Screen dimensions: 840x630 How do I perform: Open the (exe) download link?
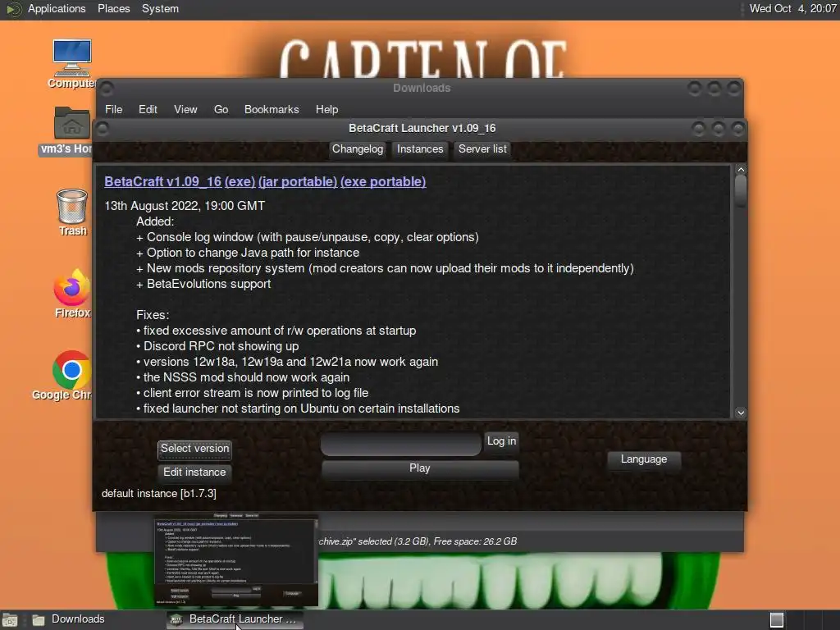point(240,181)
